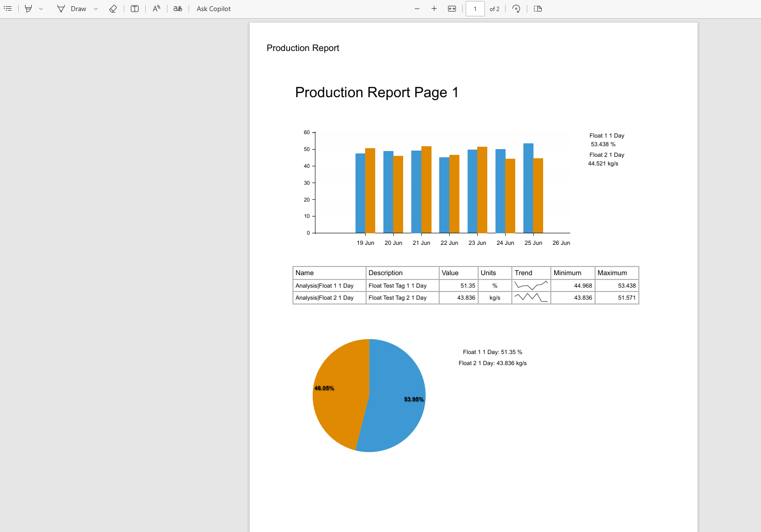Image resolution: width=761 pixels, height=532 pixels.
Task: Start Read aloud
Action: click(156, 9)
